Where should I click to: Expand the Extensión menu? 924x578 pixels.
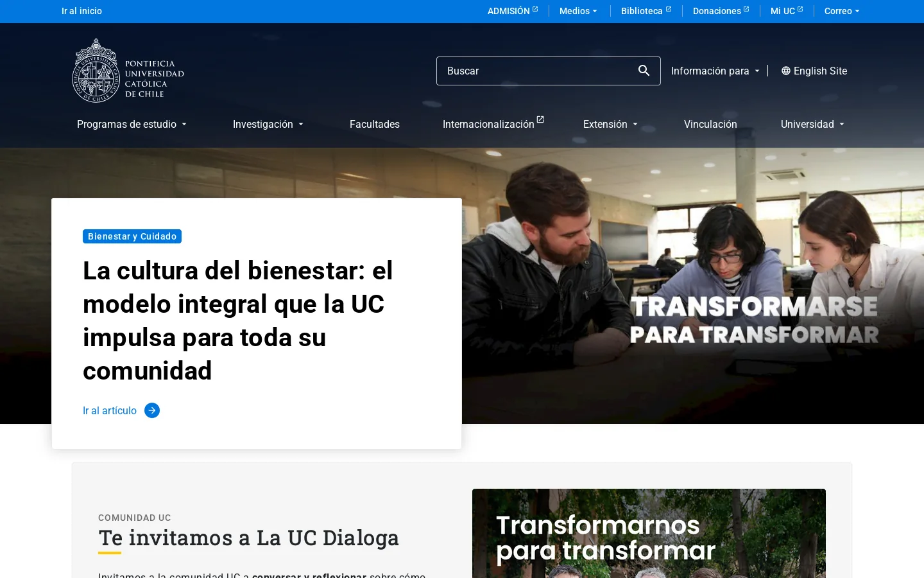click(x=610, y=124)
